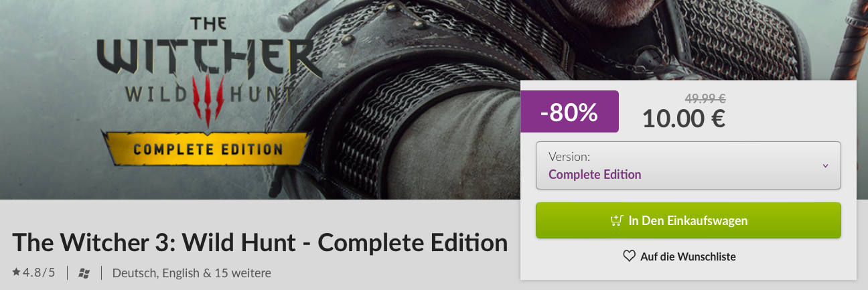Click the selected Complete Edition version value

[x=595, y=175]
